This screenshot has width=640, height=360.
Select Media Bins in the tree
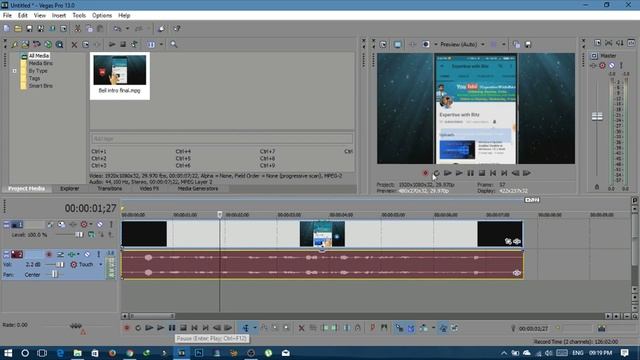(40, 63)
